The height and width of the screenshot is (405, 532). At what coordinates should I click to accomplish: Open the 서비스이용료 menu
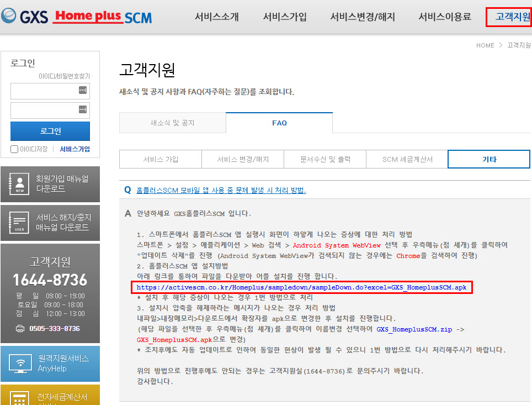coord(445,17)
